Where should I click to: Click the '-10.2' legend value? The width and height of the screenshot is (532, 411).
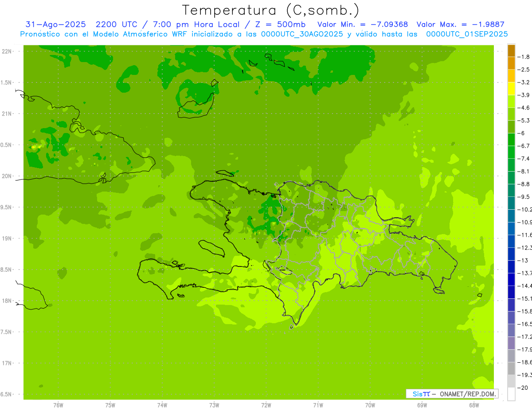click(x=525, y=209)
